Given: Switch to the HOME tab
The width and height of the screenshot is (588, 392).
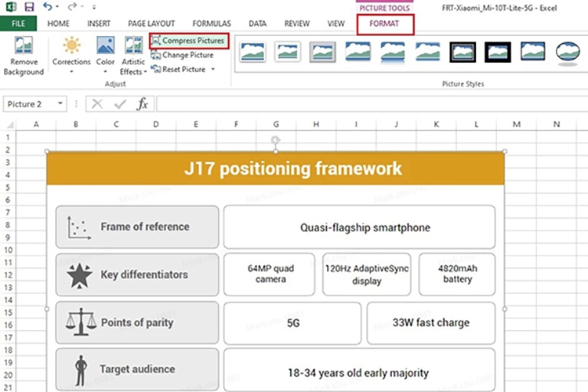Looking at the screenshot, I should click(x=59, y=24).
